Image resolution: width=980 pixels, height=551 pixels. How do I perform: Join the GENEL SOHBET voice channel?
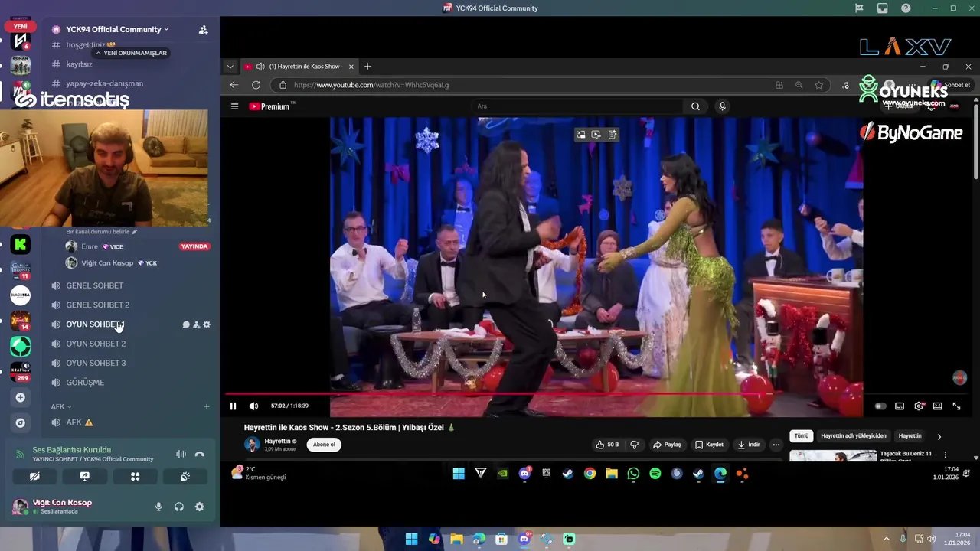click(94, 285)
